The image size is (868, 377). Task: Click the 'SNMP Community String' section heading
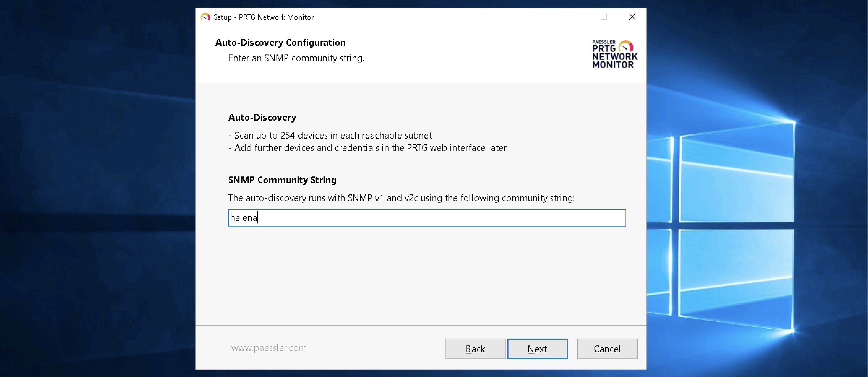coord(282,180)
